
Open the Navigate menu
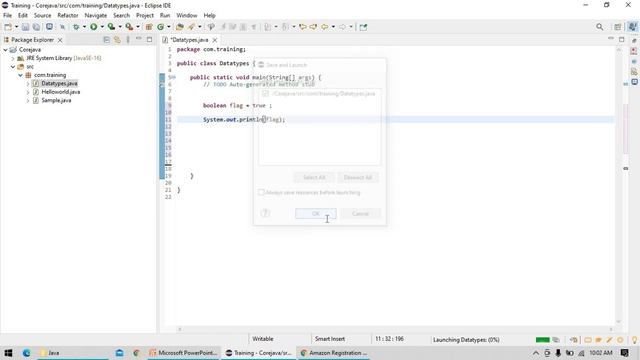coord(96,16)
